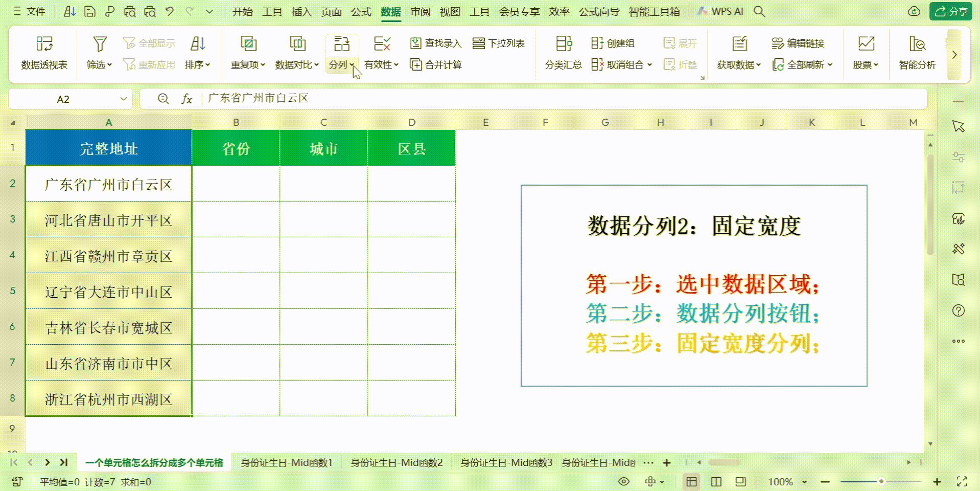Switch to page layout view icon

716,482
